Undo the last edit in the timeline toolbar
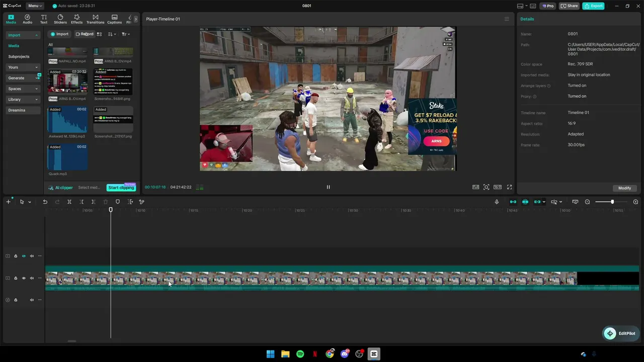This screenshot has width=644, height=362. pyautogui.click(x=45, y=202)
